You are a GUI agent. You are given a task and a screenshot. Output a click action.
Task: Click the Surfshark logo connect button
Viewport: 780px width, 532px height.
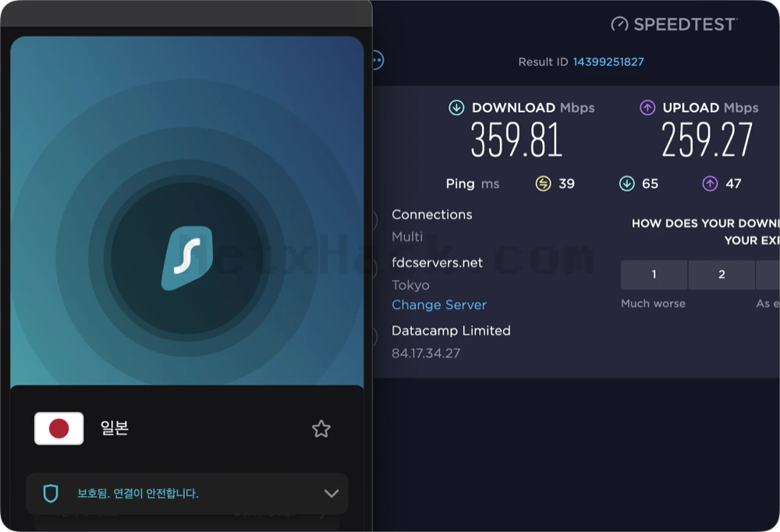(x=187, y=258)
